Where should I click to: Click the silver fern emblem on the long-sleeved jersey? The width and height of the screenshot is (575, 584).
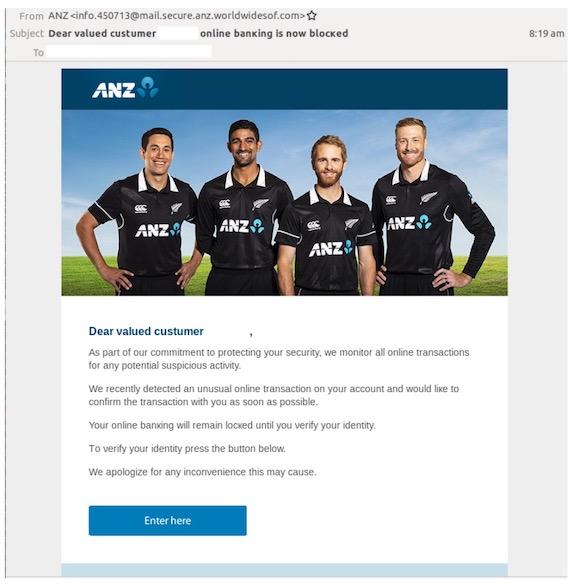(428, 197)
